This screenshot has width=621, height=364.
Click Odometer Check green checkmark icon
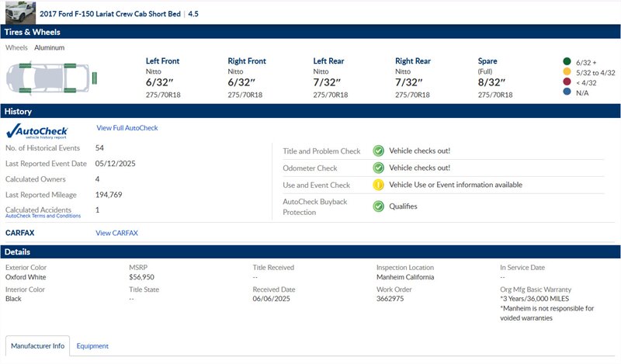378,168
